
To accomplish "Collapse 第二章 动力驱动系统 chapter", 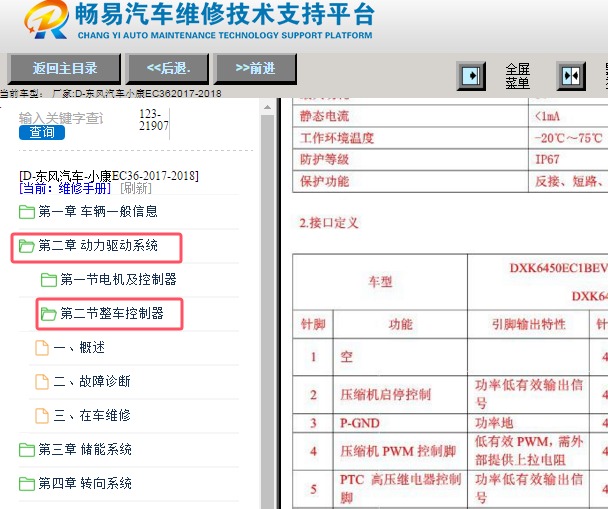I will point(98,245).
